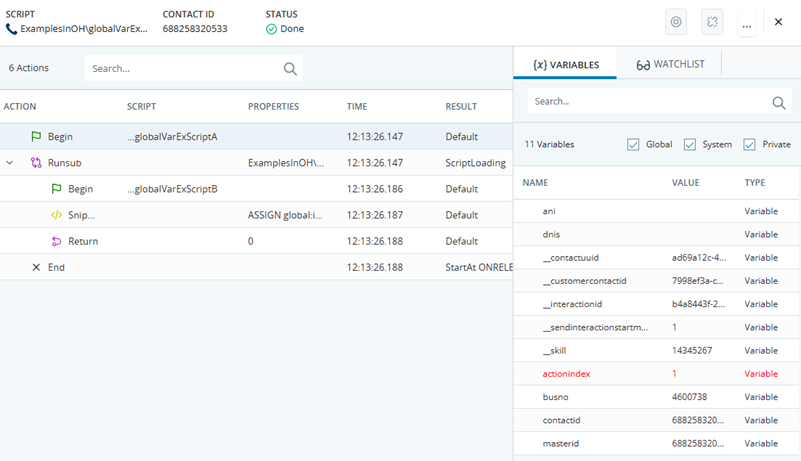
Task: Open the three-dots more options menu
Action: coord(746,23)
